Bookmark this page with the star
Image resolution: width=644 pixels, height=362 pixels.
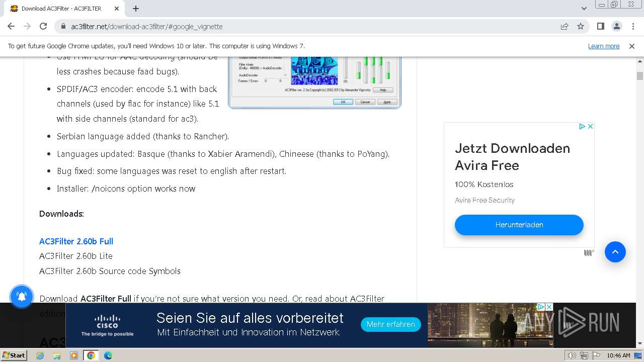[581, 26]
